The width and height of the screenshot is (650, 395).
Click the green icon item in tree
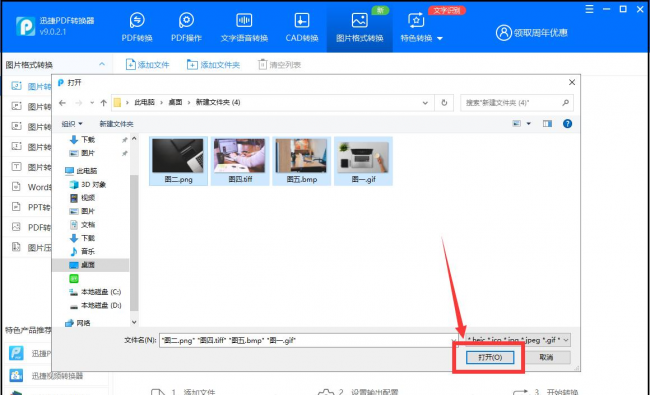pyautogui.click(x=74, y=279)
